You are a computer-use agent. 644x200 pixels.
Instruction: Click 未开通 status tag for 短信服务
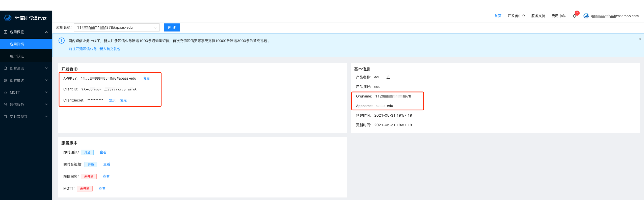(x=89, y=177)
